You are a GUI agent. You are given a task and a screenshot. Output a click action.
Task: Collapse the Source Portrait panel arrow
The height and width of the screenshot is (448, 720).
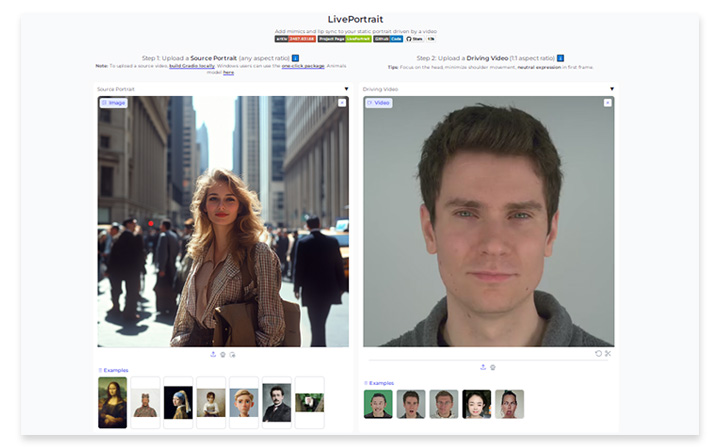[x=346, y=89]
